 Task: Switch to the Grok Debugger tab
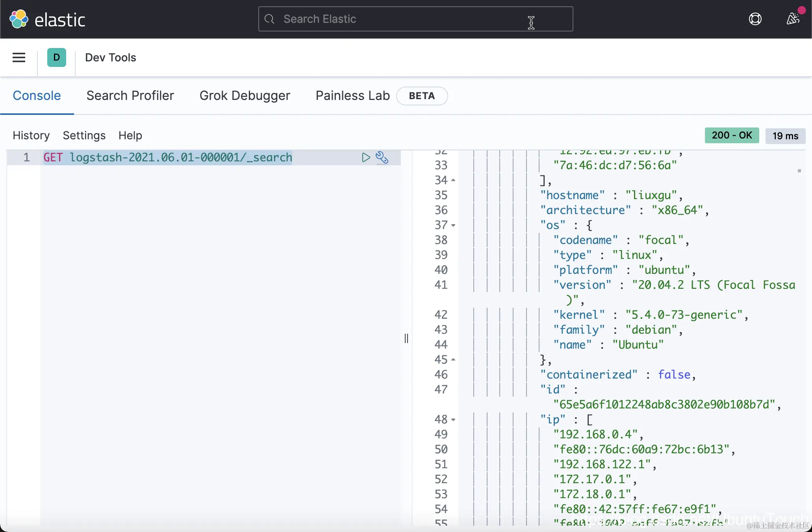click(245, 96)
